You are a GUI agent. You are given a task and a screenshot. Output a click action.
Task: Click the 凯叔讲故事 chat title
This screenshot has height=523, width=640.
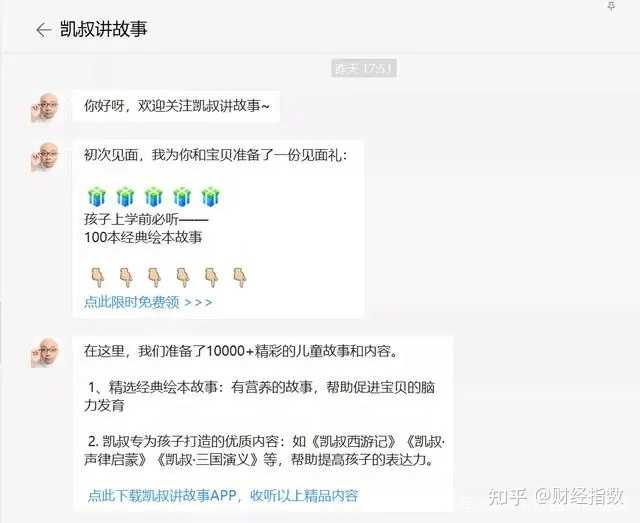pos(104,29)
